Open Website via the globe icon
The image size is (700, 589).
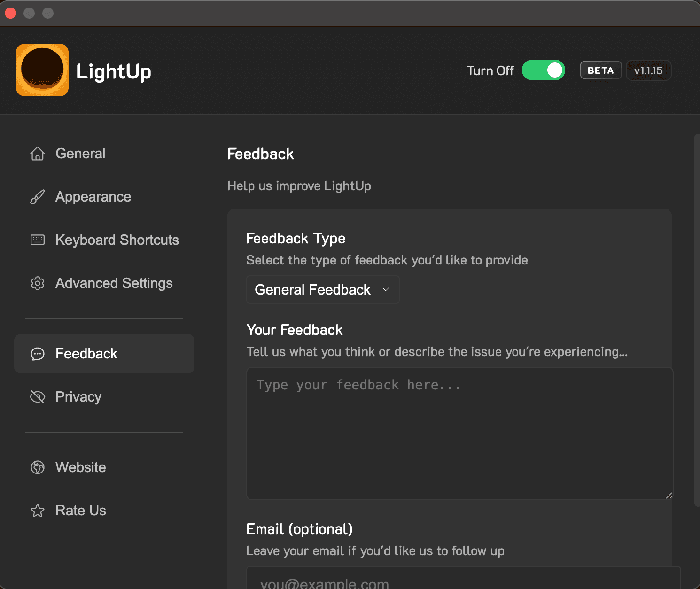tap(37, 467)
